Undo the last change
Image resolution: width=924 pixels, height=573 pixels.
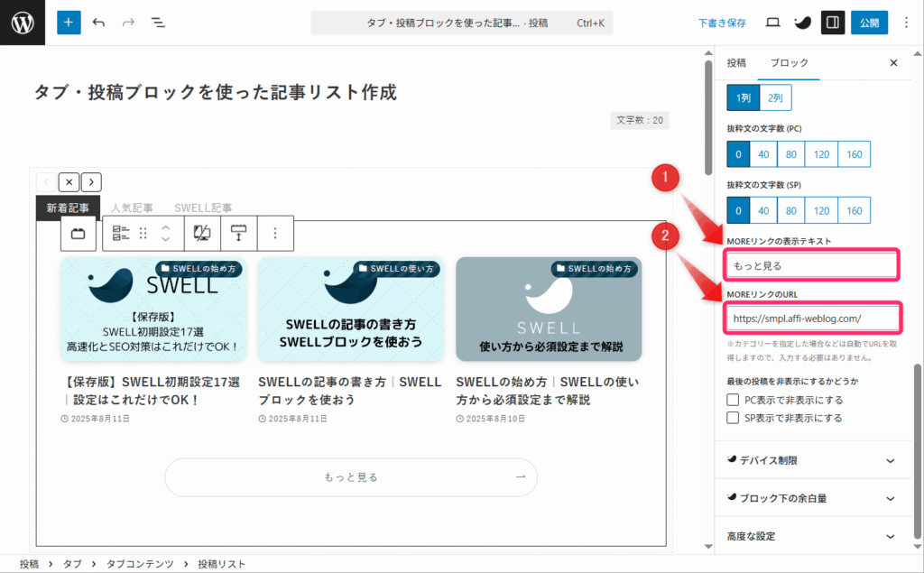click(x=99, y=23)
